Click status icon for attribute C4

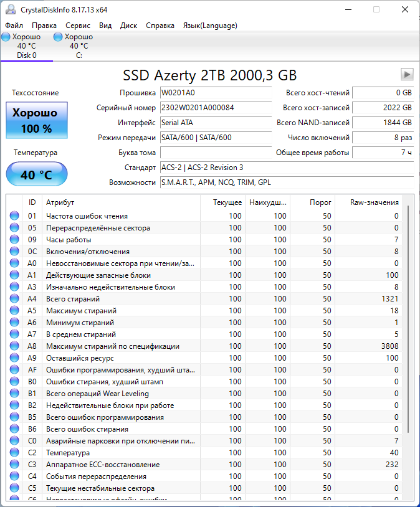(x=14, y=476)
